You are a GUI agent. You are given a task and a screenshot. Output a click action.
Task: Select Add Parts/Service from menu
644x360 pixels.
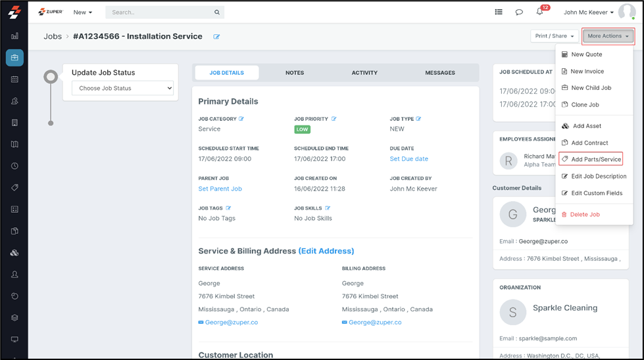tap(595, 159)
